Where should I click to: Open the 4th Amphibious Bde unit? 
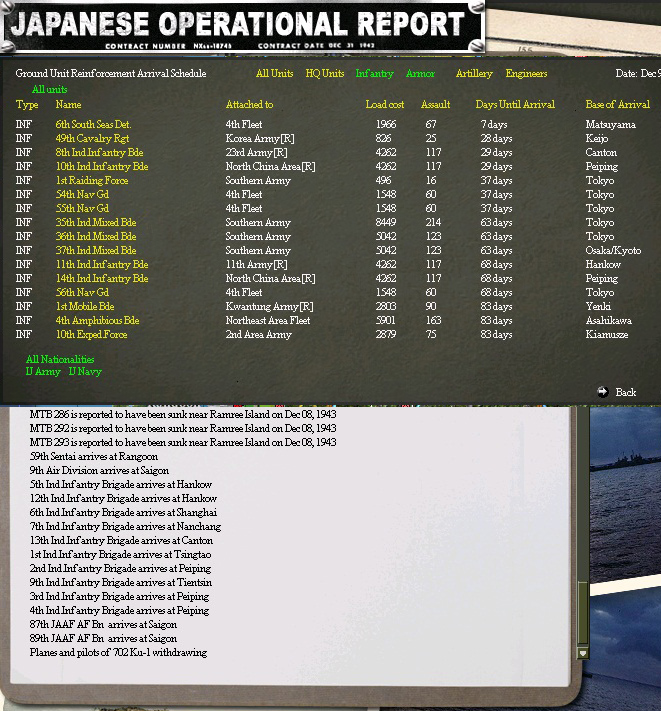pos(97,321)
